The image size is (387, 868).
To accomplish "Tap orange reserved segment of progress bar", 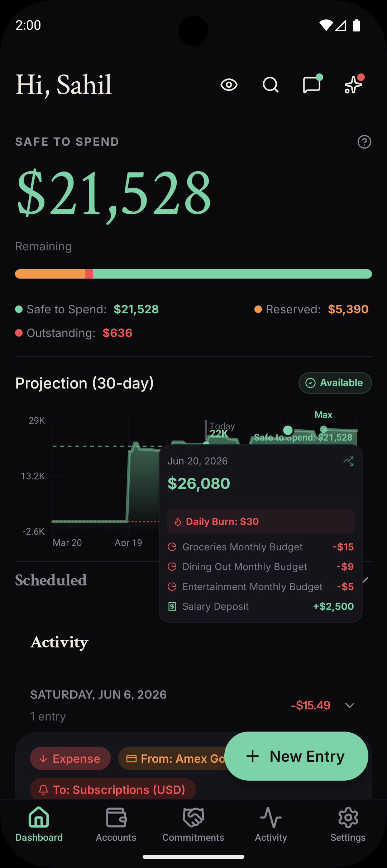I will click(x=50, y=274).
